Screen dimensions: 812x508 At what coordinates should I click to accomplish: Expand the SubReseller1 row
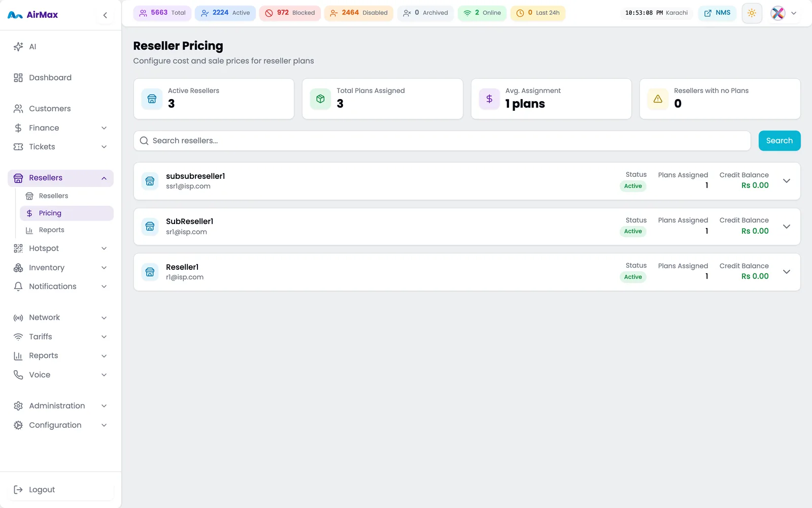click(787, 227)
